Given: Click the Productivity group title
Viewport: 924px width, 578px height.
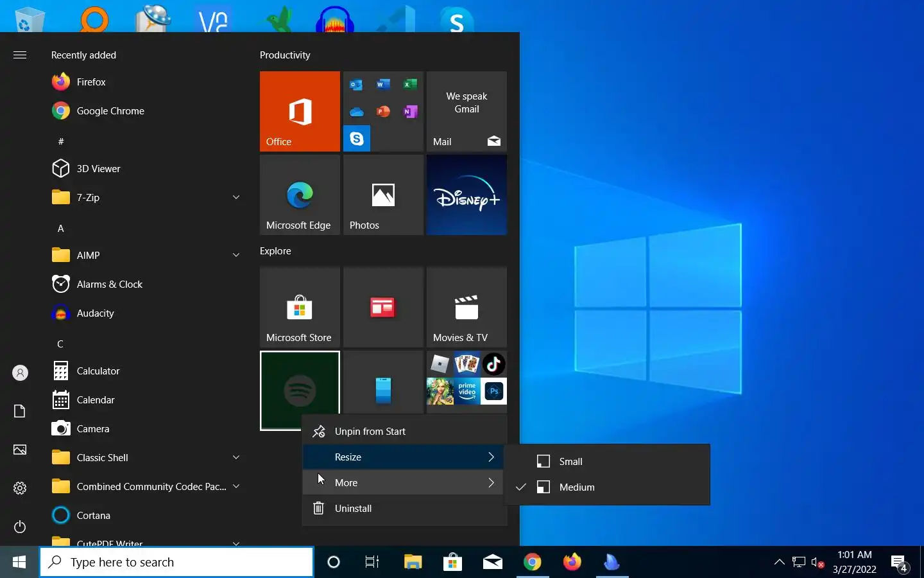Looking at the screenshot, I should coord(285,55).
